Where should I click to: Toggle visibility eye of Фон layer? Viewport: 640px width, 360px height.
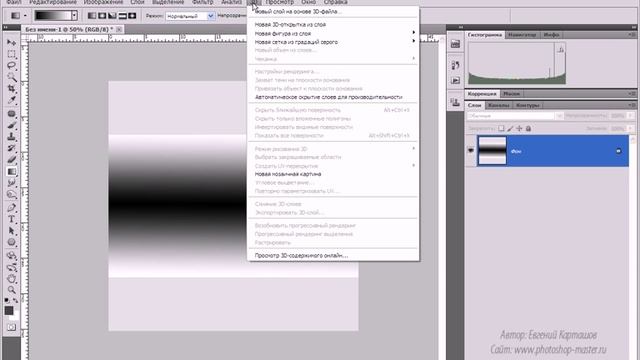(x=471, y=151)
